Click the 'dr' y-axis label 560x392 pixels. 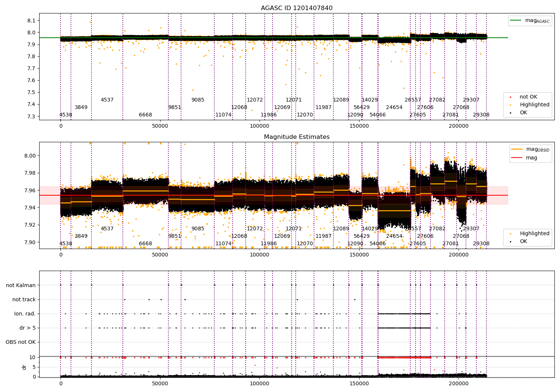24,367
